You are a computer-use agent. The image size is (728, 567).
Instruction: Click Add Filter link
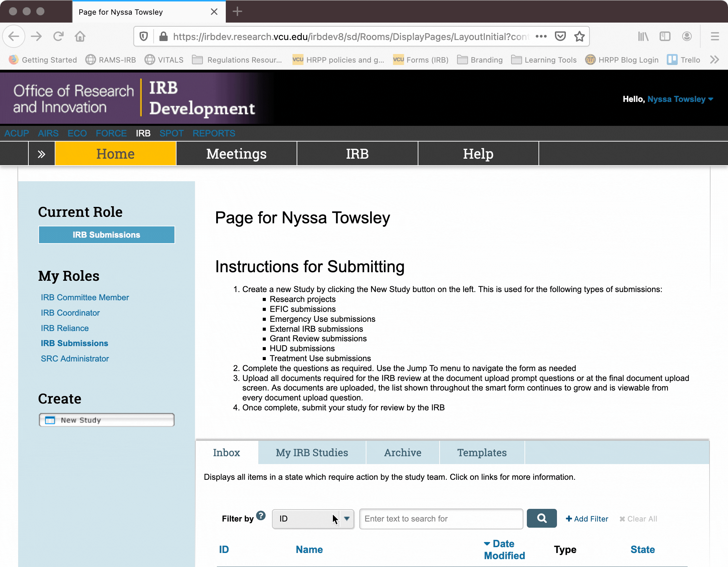click(587, 519)
